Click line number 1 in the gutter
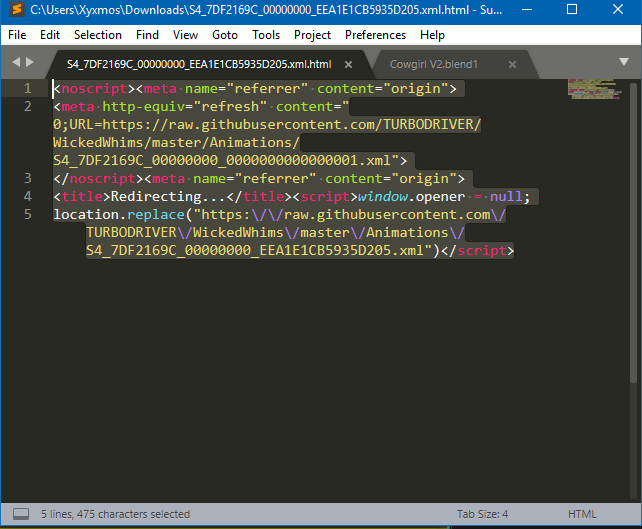Viewport: 642px width, 529px height. click(x=27, y=88)
